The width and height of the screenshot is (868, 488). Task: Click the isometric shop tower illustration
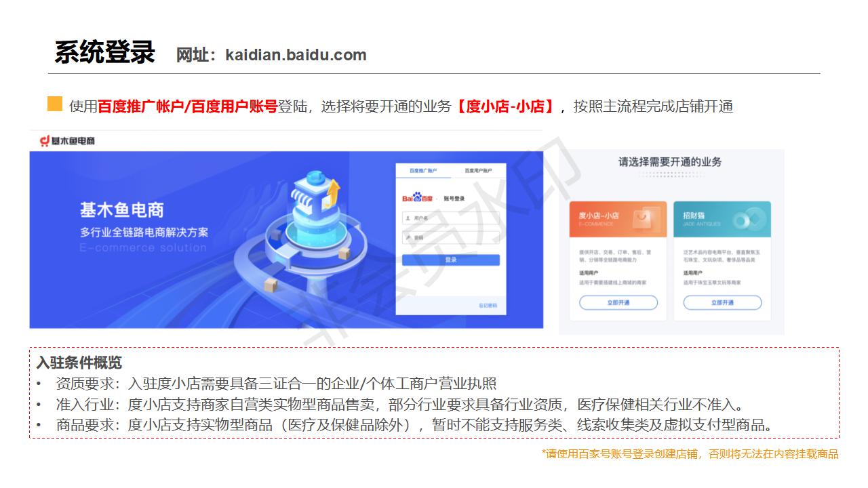(313, 230)
